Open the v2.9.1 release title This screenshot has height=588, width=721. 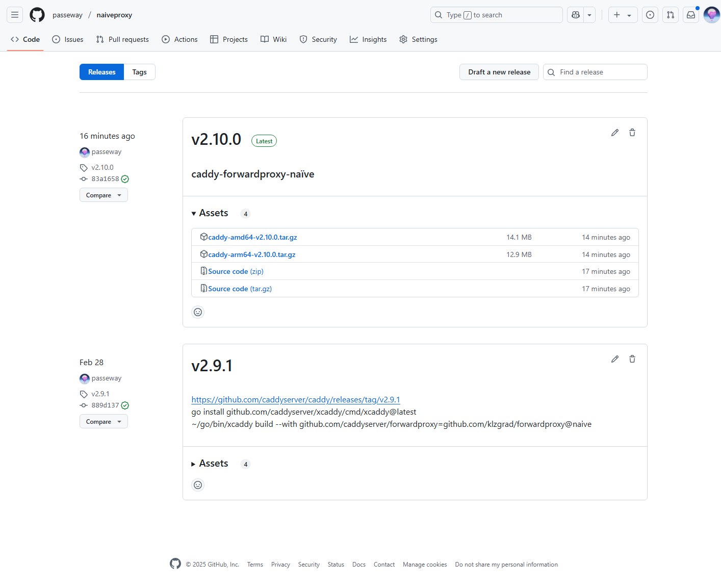[x=212, y=366]
